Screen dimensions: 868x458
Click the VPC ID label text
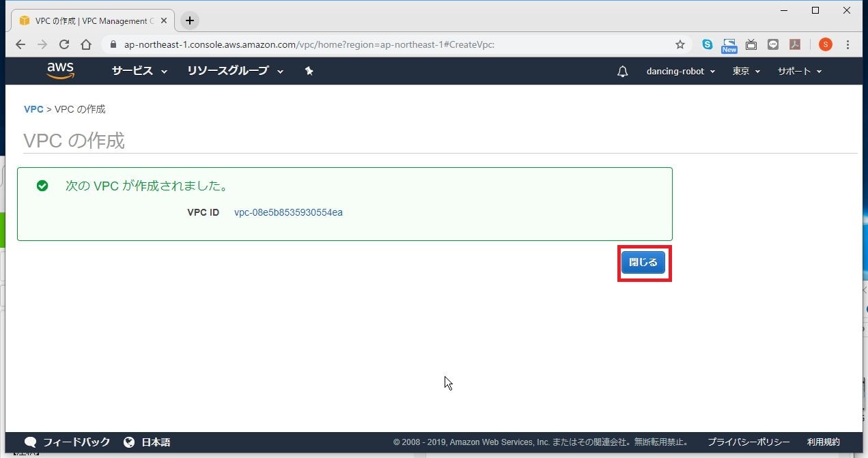203,212
